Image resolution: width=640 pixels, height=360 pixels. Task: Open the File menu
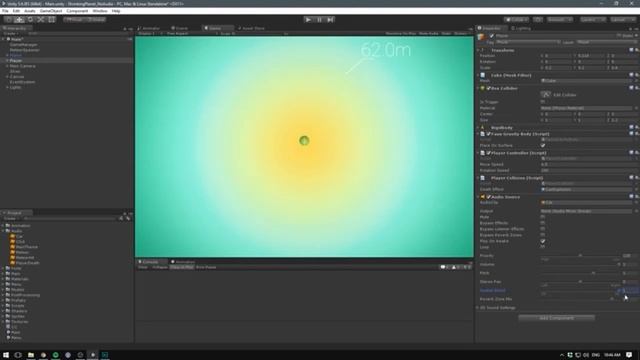click(5, 11)
